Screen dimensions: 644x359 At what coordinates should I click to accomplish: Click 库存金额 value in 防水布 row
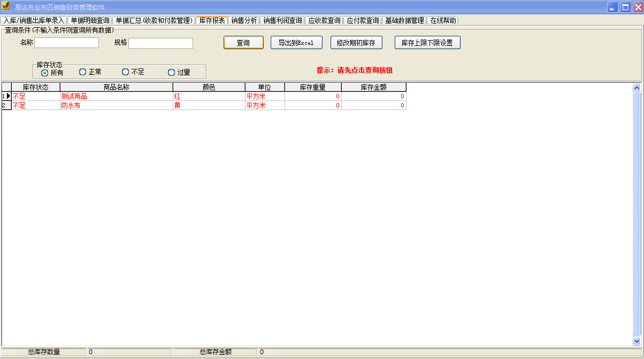click(x=374, y=106)
